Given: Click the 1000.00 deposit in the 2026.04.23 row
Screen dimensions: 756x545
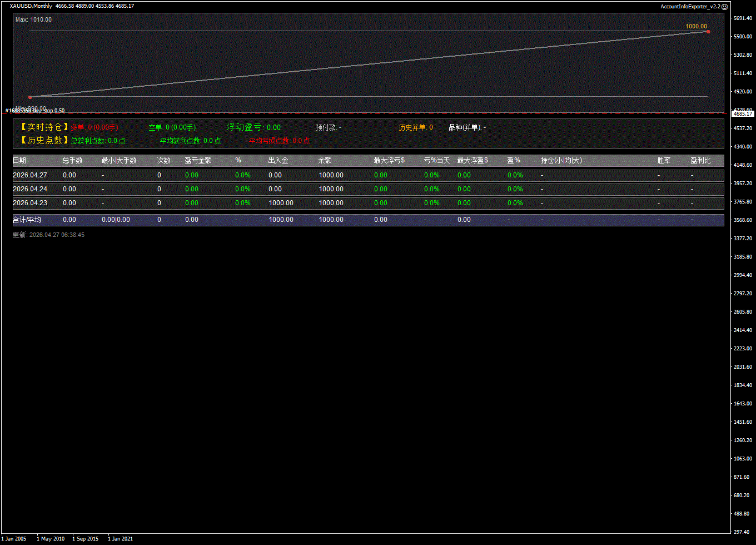Looking at the screenshot, I should 281,203.
